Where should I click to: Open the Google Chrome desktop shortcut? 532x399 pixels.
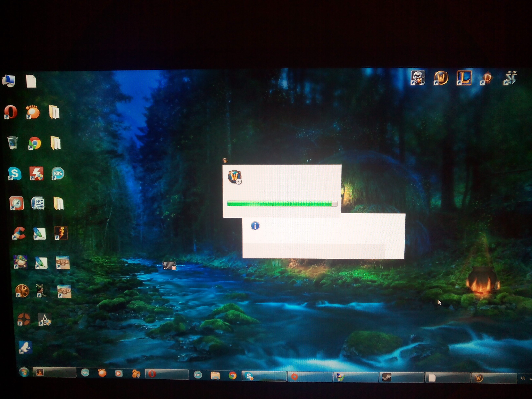tap(35, 143)
